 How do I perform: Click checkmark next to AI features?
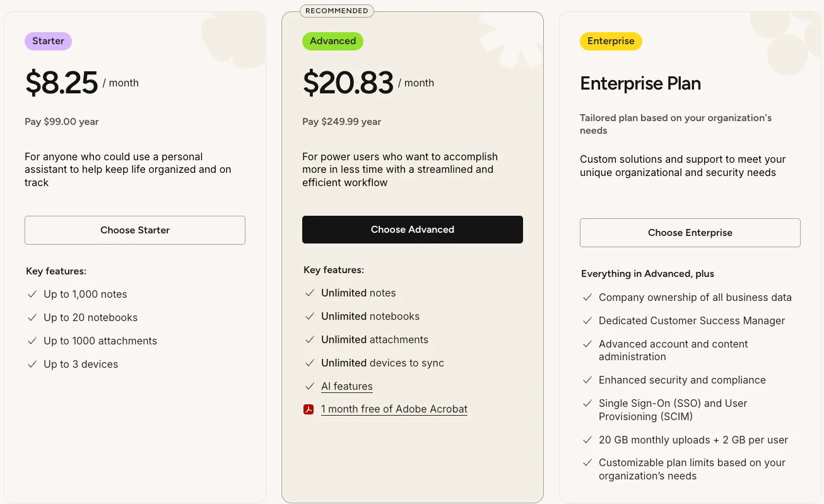pos(310,386)
